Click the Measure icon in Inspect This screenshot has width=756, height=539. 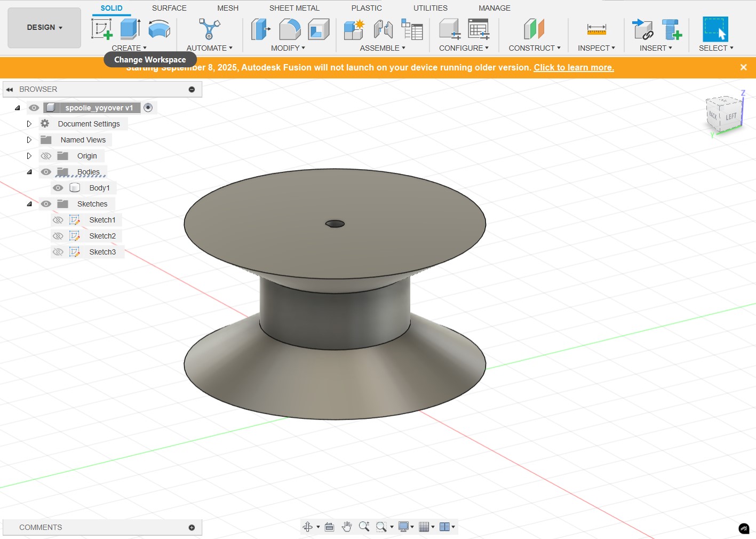coord(596,29)
